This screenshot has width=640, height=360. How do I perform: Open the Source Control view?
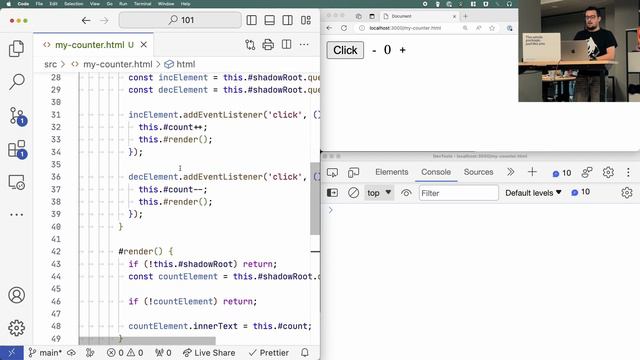pos(17,116)
